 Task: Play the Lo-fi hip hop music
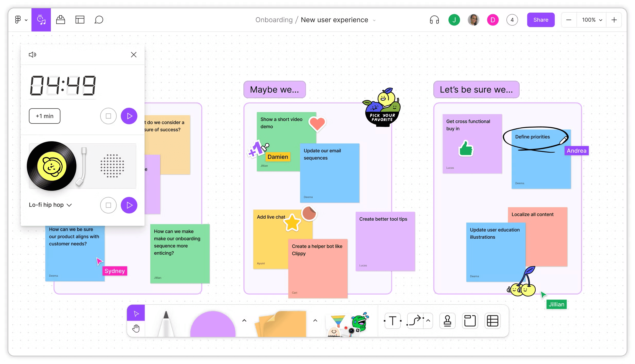[129, 205]
